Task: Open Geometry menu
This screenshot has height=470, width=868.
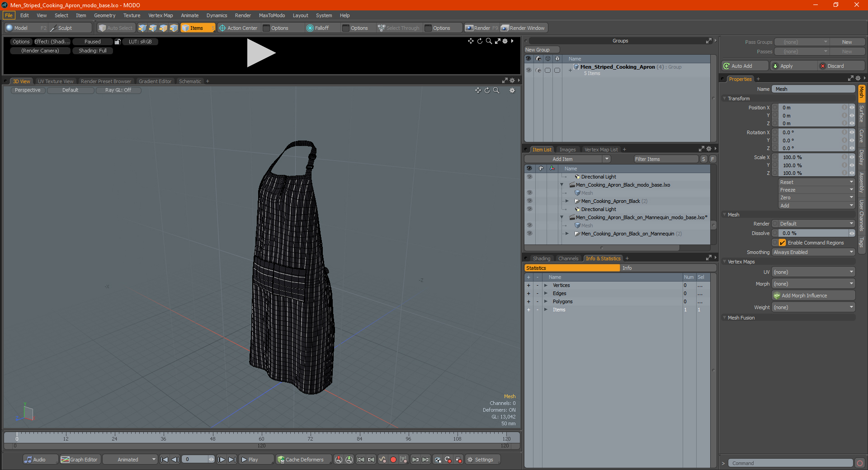Action: (x=104, y=15)
